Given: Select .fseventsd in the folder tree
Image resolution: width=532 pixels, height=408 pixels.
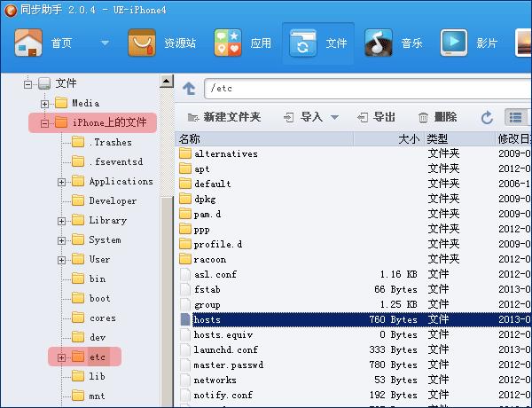Looking at the screenshot, I should (x=115, y=162).
